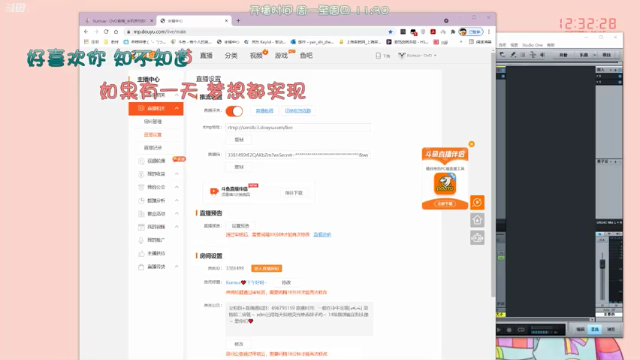Click the browser home icon
Viewport: 640px width, 360px height.
tap(116, 31)
